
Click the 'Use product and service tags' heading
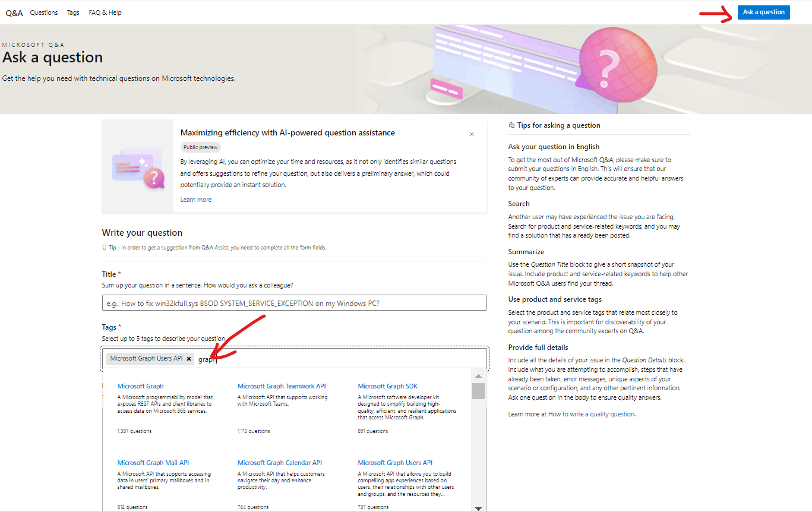pos(555,299)
